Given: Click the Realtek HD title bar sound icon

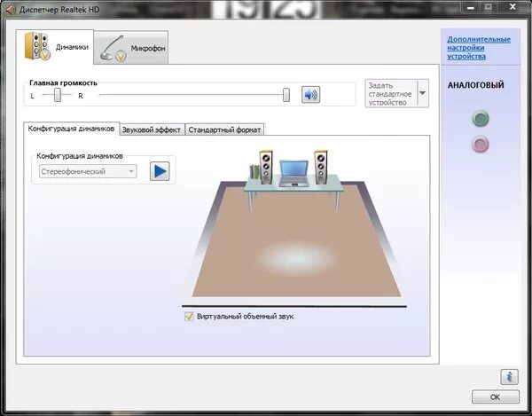Looking at the screenshot, I should click(10, 10).
